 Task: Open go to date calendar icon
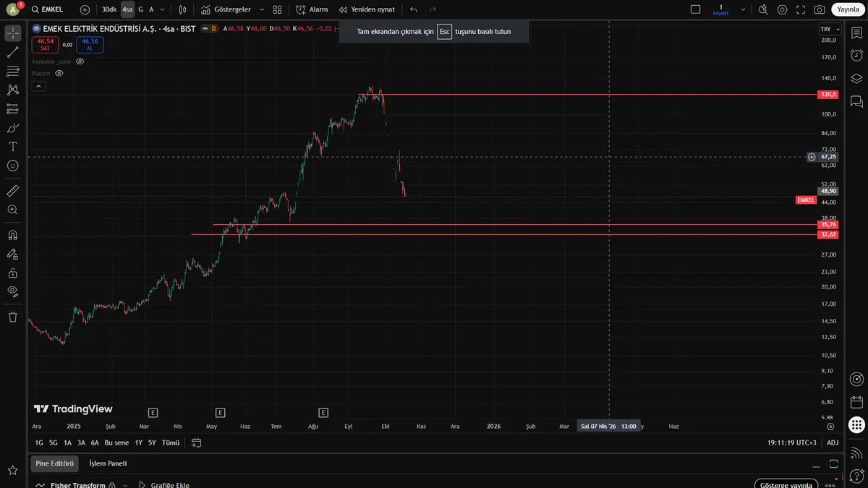point(196,442)
